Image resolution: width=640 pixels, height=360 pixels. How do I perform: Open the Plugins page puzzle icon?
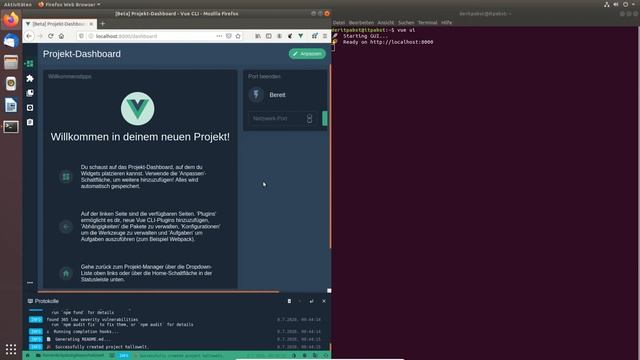click(30, 78)
